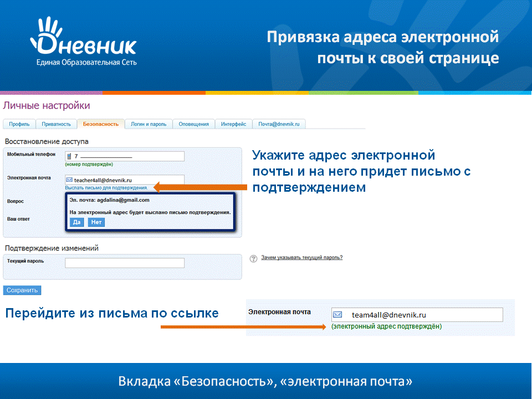Viewport: 532px width, 399px height.
Task: Click the Личные настройки heading
Action: 47,105
